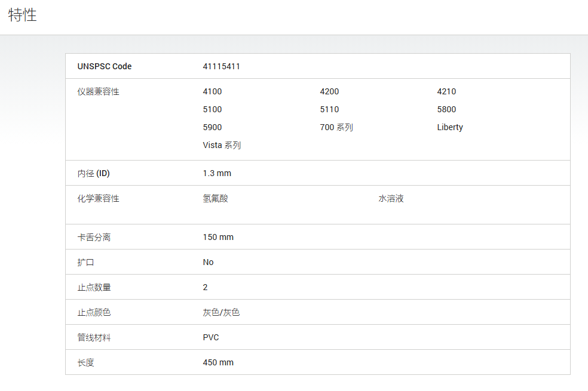588x391 pixels.
Task: Select instrument model 5100
Action: pyautogui.click(x=212, y=109)
